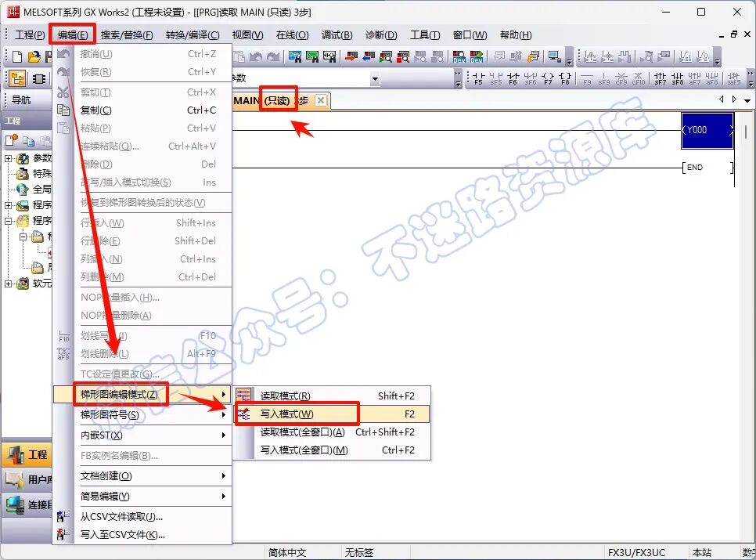Choose 写入模式(W) in the submenu
Viewport: 756px width, 560px height.
click(x=332, y=414)
